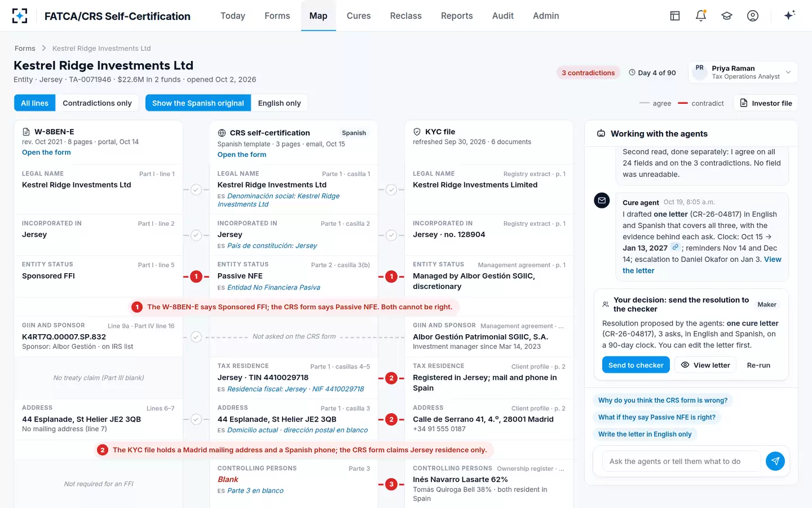
Task: Go to the Reports tab
Action: 457,16
